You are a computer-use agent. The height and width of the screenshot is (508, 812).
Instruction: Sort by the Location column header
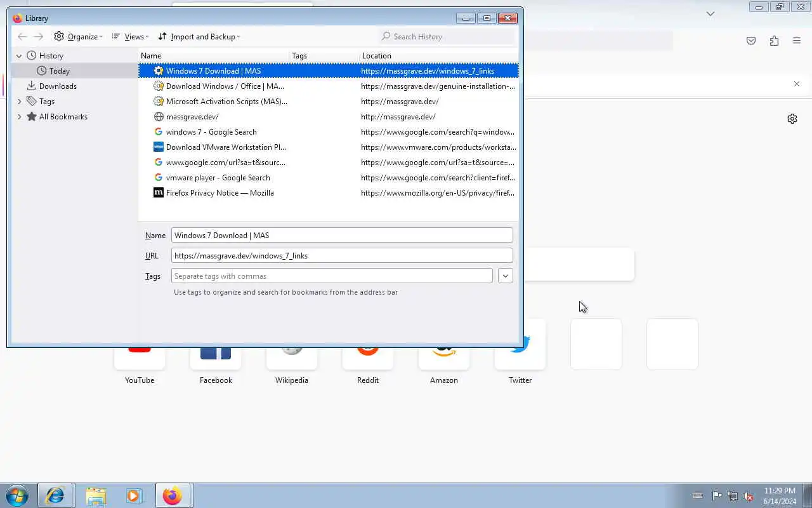coord(439,56)
